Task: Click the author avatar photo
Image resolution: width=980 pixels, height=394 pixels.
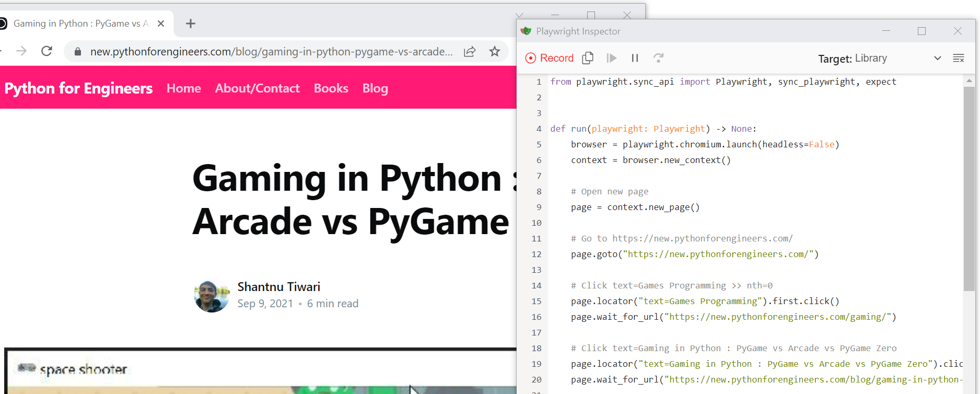Action: pyautogui.click(x=212, y=295)
